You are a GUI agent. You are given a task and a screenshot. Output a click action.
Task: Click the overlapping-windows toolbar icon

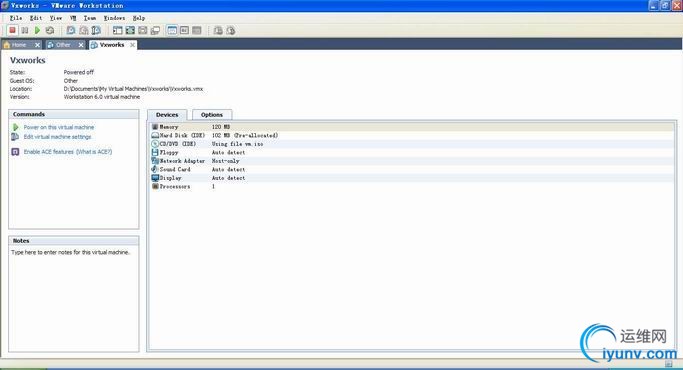[x=155, y=30]
